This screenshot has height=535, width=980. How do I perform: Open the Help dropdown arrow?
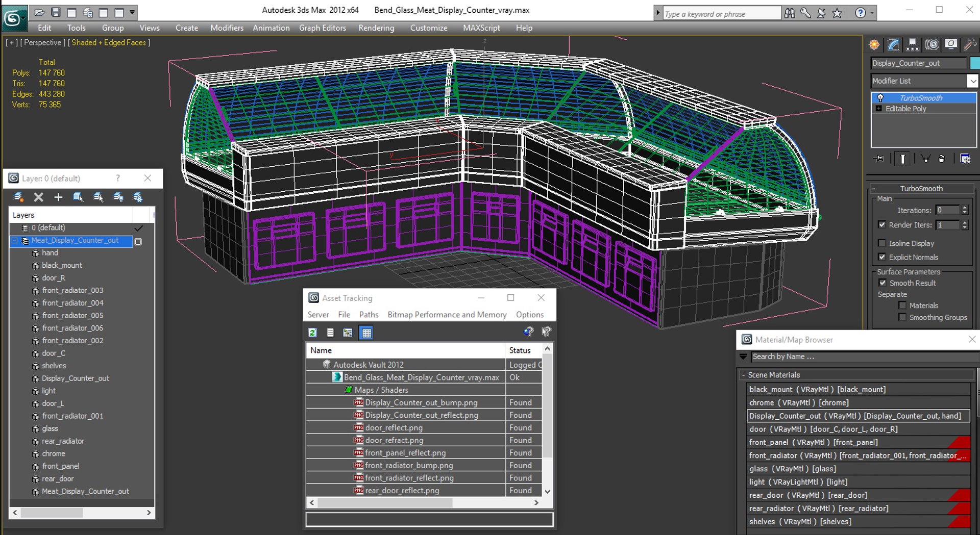[x=871, y=13]
